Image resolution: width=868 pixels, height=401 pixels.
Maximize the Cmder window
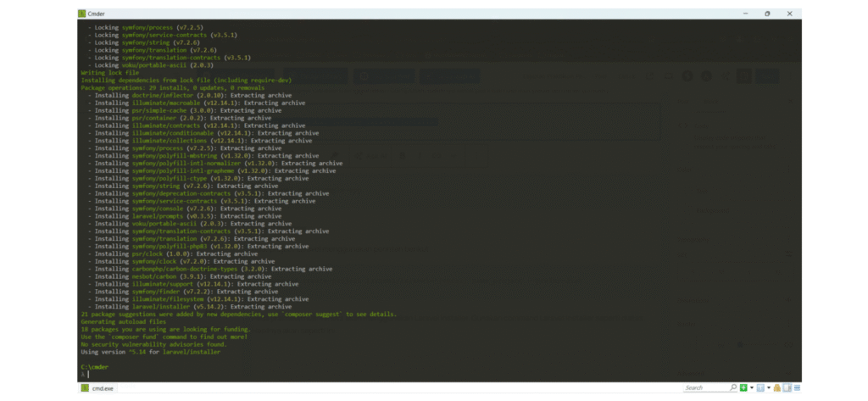click(767, 14)
